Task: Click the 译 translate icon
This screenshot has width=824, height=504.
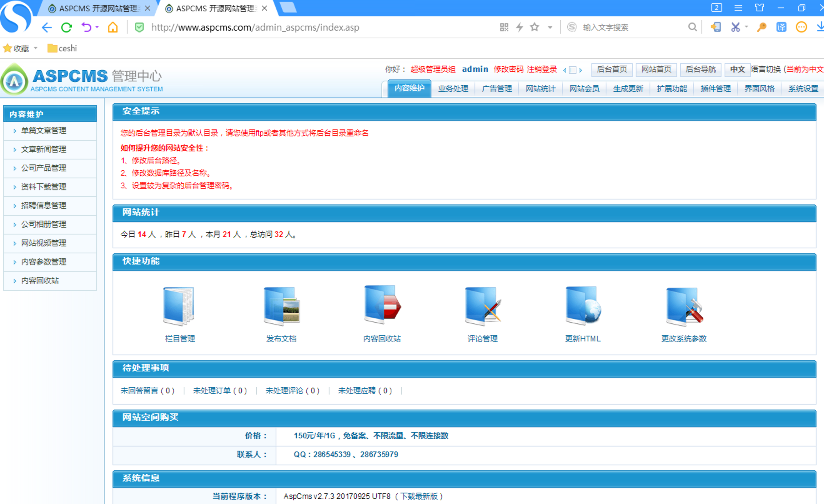Action: [781, 27]
